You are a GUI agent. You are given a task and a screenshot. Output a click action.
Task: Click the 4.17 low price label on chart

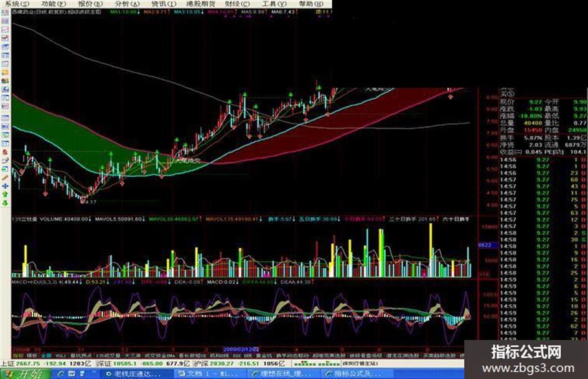tap(89, 202)
